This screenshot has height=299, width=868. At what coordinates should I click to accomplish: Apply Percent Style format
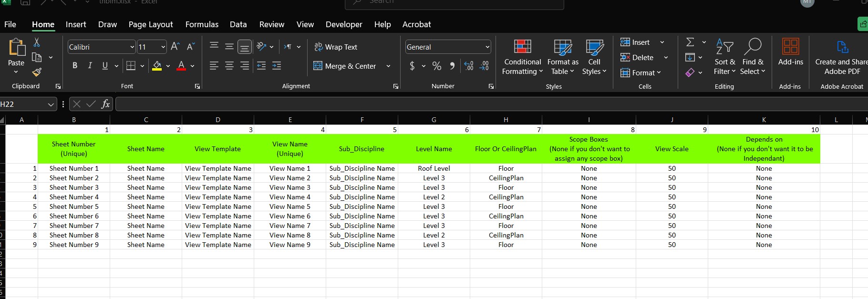point(437,66)
